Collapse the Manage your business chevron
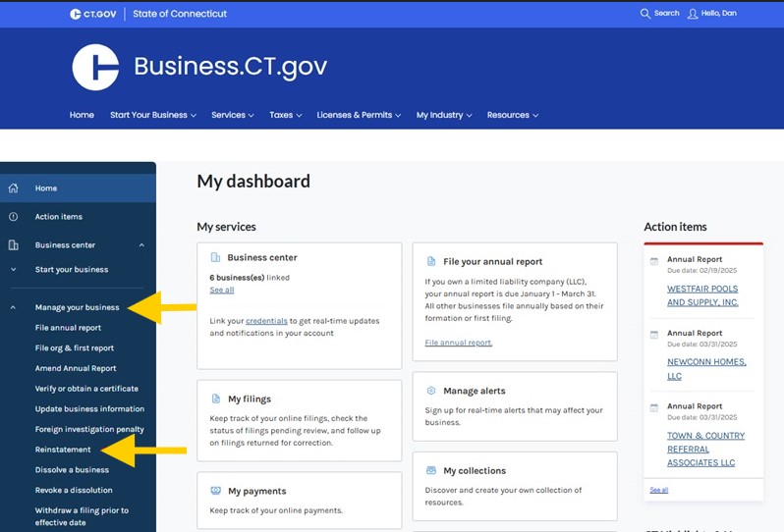Image resolution: width=784 pixels, height=532 pixels. pyautogui.click(x=14, y=307)
